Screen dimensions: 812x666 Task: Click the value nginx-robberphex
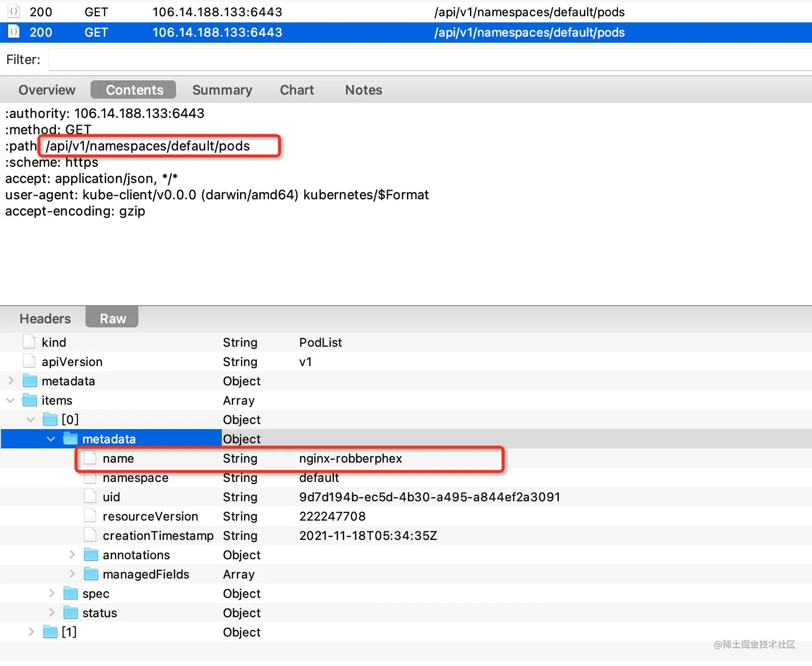pos(351,458)
